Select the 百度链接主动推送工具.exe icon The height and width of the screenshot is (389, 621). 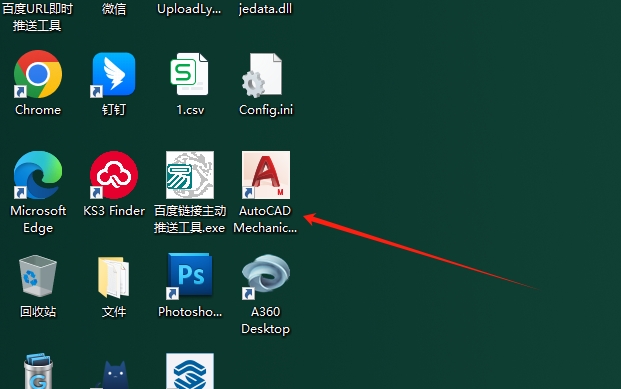[x=190, y=175]
